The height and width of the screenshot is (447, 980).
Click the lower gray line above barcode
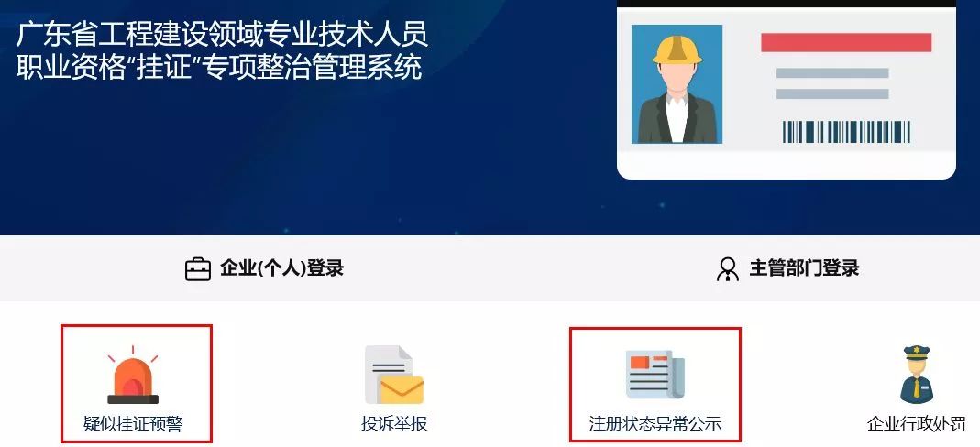(832, 93)
